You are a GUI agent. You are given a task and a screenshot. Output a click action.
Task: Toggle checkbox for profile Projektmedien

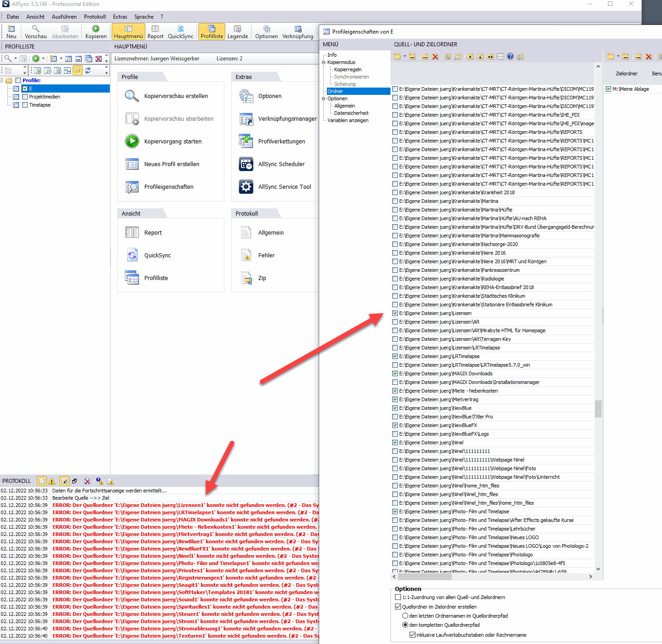25,97
